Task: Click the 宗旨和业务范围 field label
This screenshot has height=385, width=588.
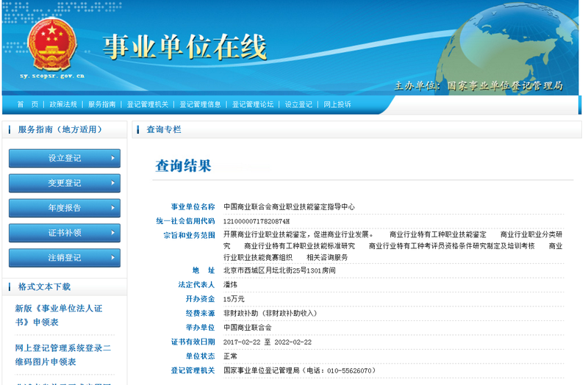Action: pyautogui.click(x=189, y=235)
